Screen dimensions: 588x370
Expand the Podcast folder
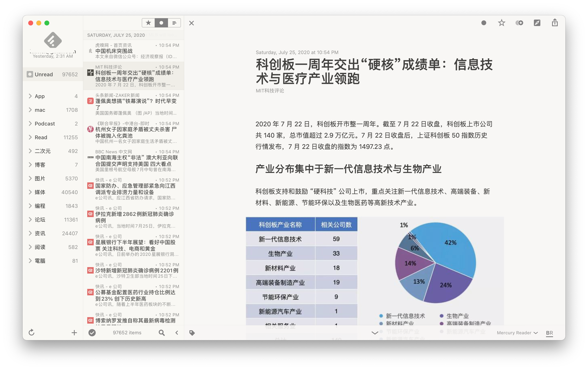30,124
